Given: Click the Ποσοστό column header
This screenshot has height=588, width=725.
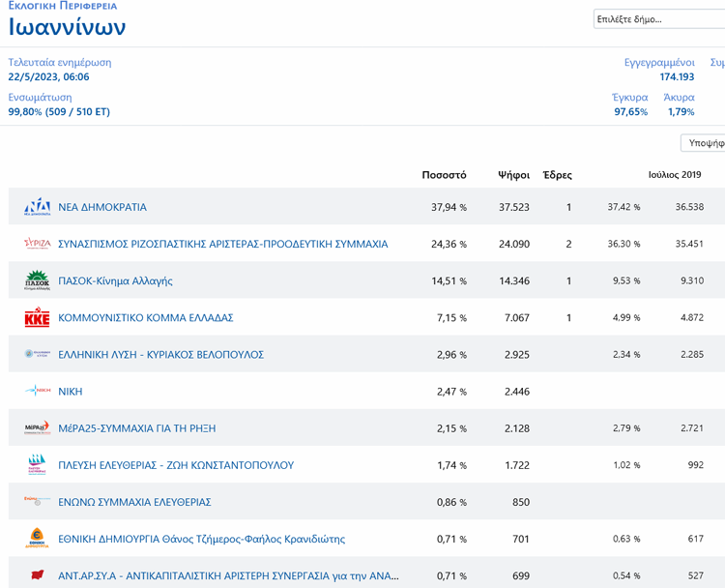Looking at the screenshot, I should coord(444,175).
